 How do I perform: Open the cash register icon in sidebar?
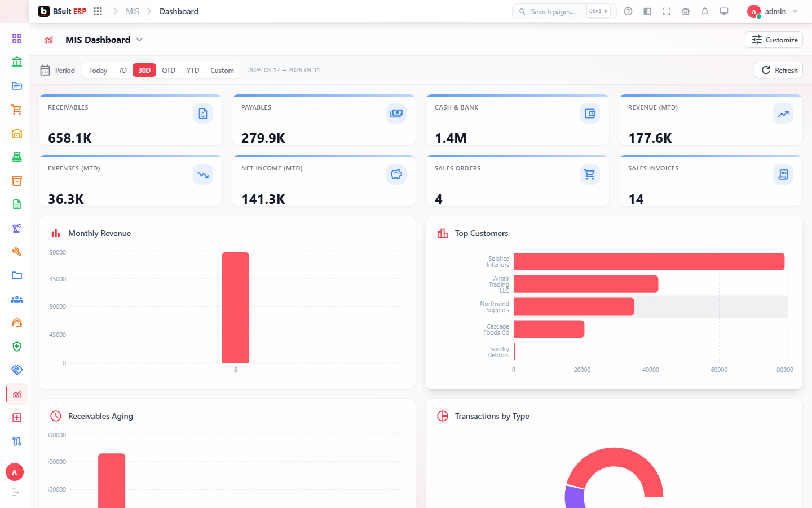[x=17, y=157]
